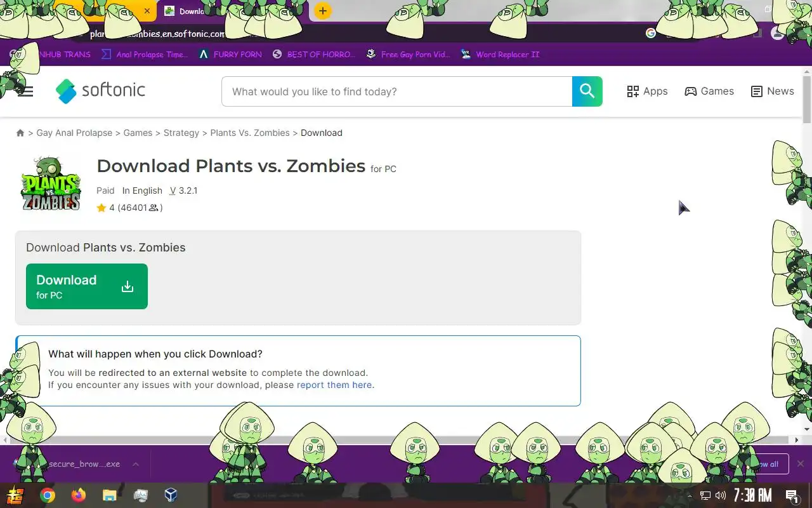Click the Google icon in address bar

pyautogui.click(x=651, y=33)
